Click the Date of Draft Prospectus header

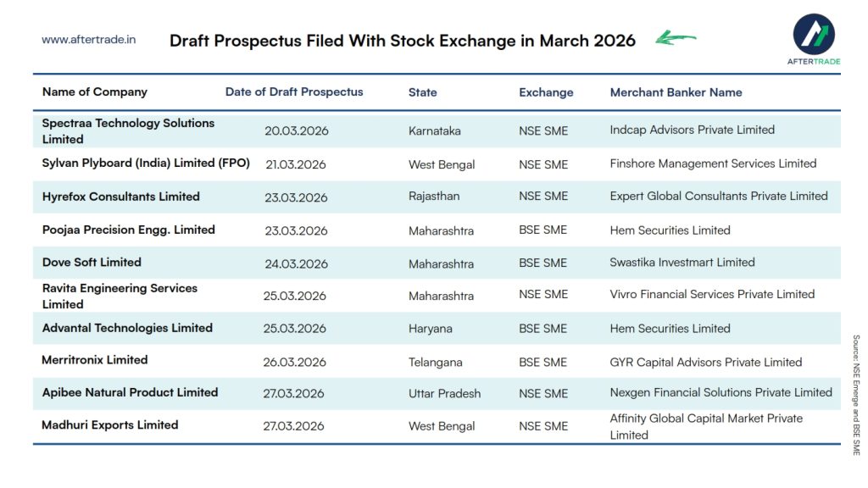(x=294, y=92)
